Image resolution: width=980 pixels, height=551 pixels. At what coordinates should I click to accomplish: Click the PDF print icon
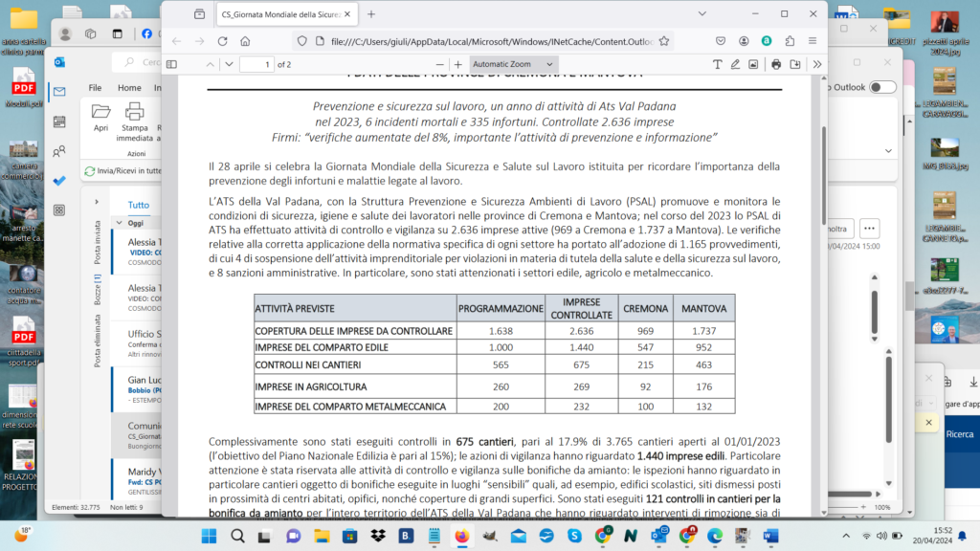point(776,64)
